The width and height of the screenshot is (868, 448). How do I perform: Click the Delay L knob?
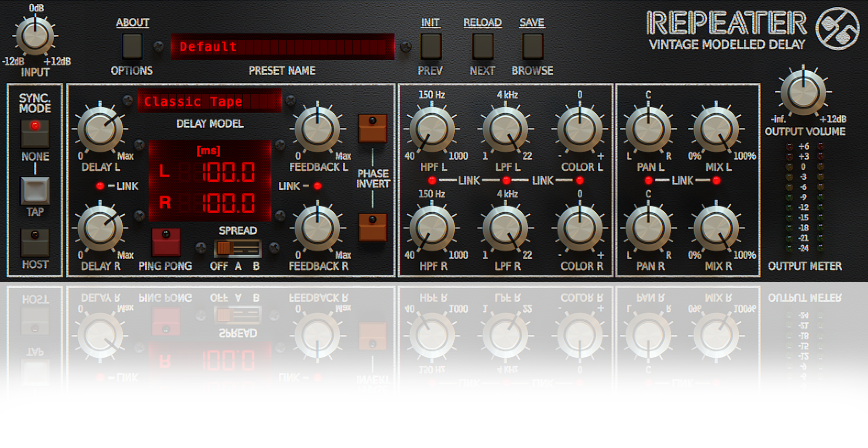click(x=100, y=129)
